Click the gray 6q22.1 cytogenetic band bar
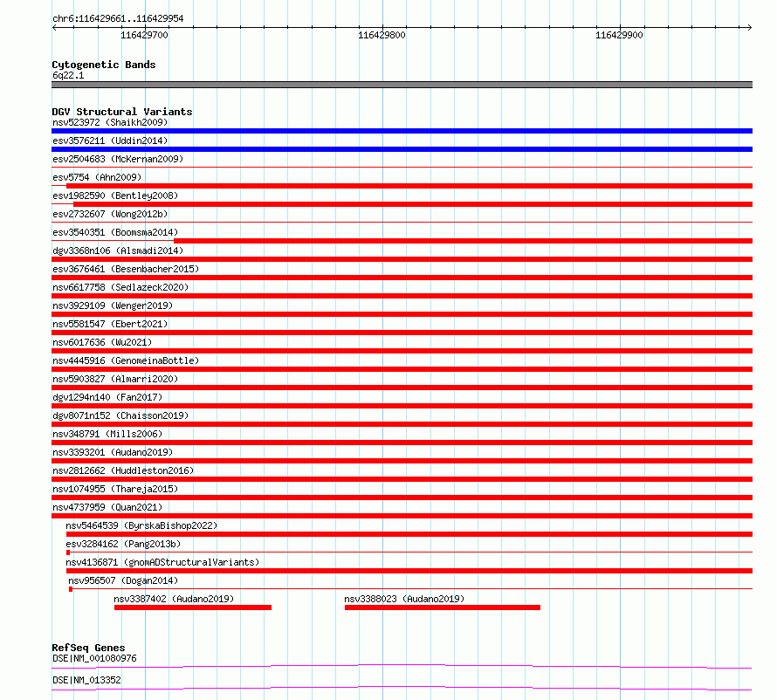777x700 pixels. 402,85
